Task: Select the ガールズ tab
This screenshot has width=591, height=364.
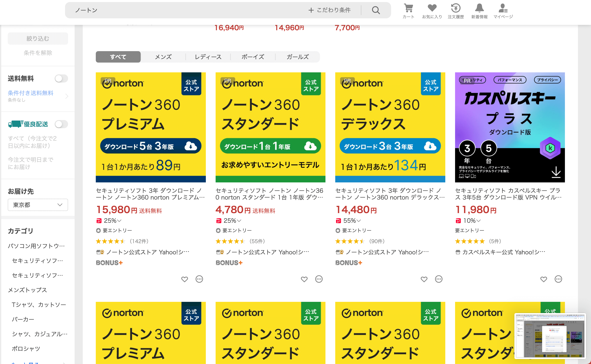Action: [x=298, y=57]
